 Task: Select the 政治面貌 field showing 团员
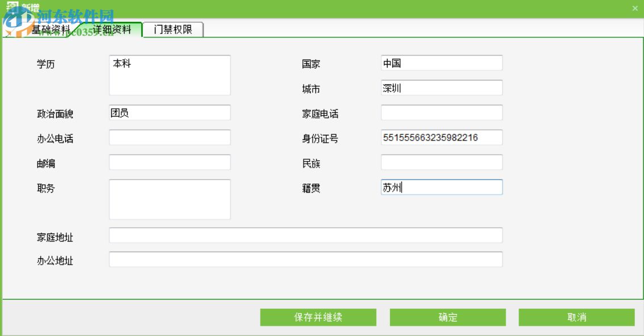coord(169,112)
